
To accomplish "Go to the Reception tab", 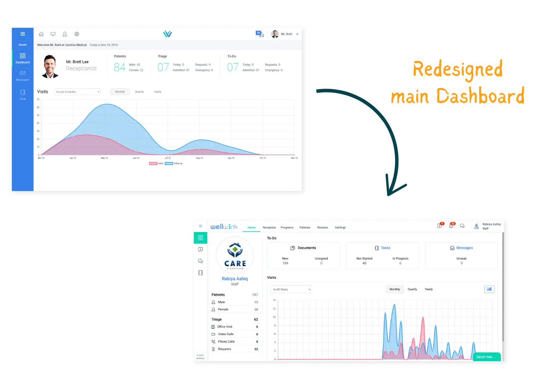I will click(x=269, y=227).
